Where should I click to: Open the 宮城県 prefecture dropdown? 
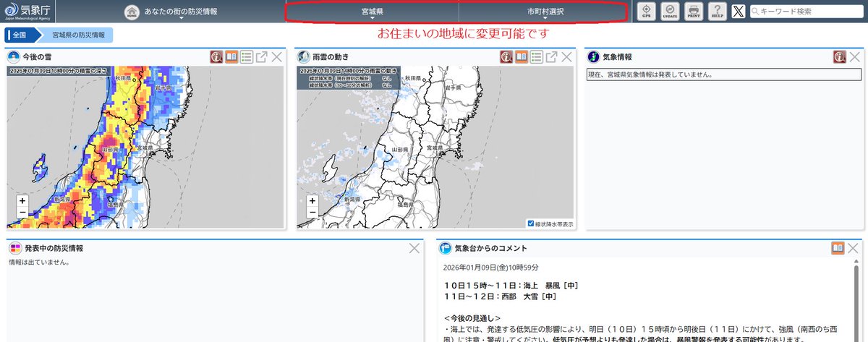click(373, 12)
